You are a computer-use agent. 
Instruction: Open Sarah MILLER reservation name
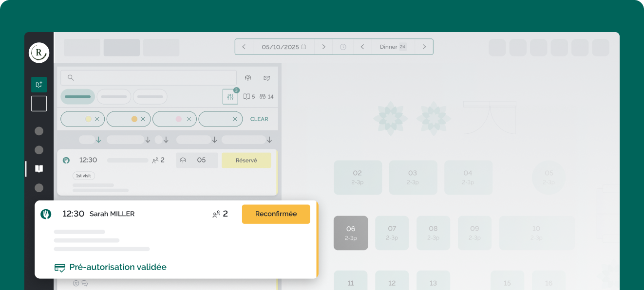point(112,214)
